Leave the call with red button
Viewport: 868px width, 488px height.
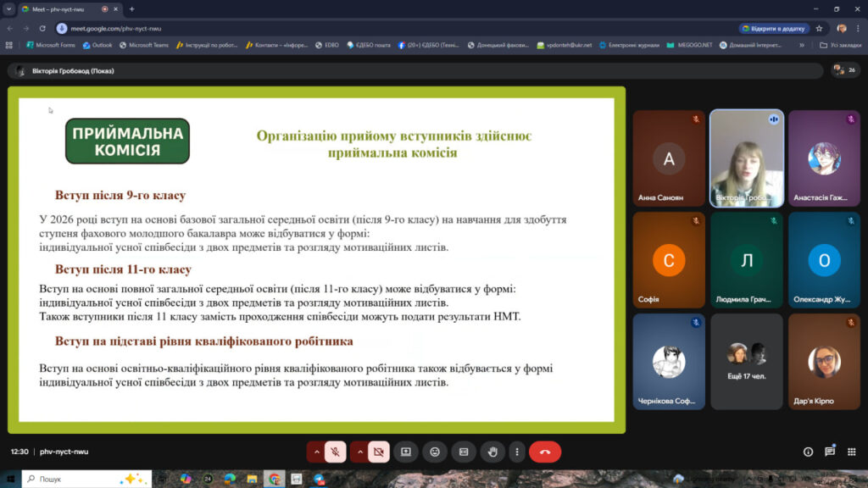point(545,452)
